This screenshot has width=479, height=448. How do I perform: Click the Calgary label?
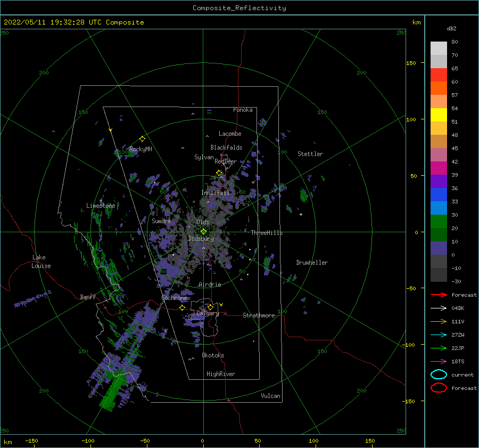click(x=208, y=313)
